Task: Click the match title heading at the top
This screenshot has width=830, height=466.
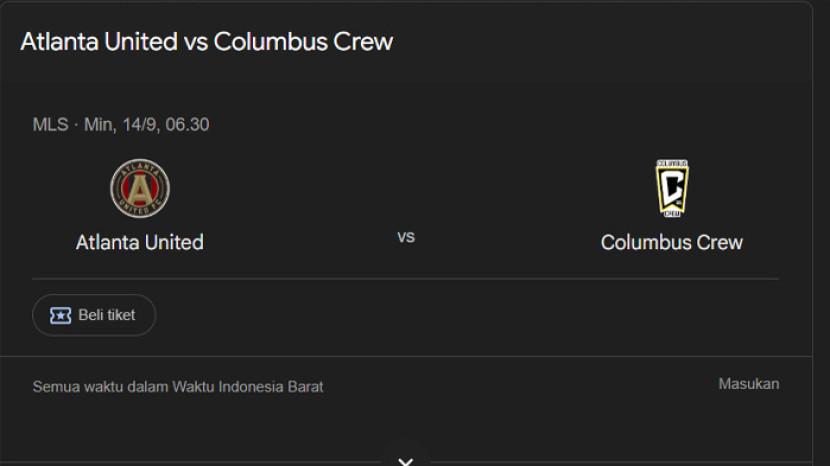Action: [x=206, y=42]
